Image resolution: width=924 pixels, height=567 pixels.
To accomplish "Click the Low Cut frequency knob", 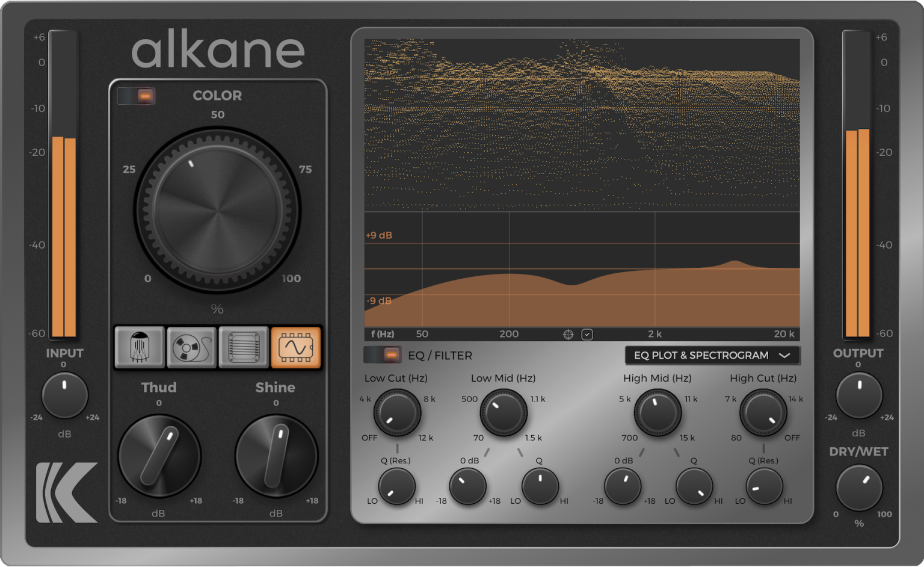I will point(397,413).
